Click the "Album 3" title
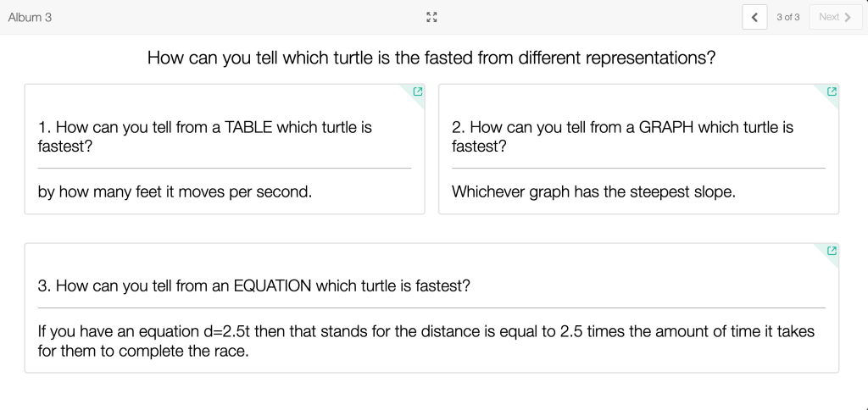The image size is (868, 410). 30,17
